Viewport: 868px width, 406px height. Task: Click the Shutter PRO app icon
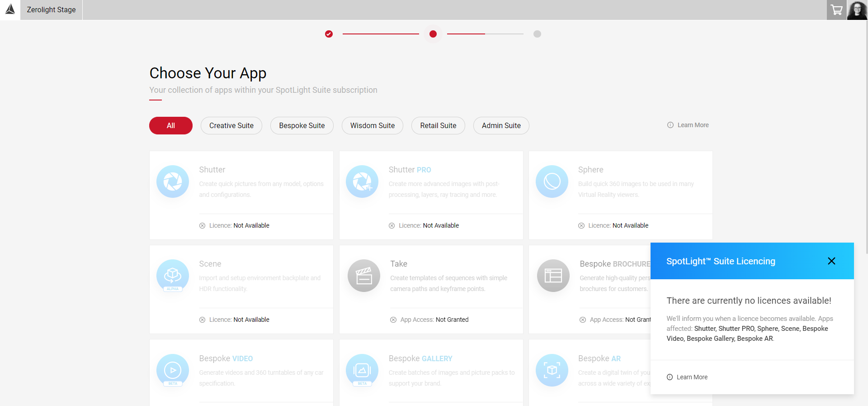362,182
